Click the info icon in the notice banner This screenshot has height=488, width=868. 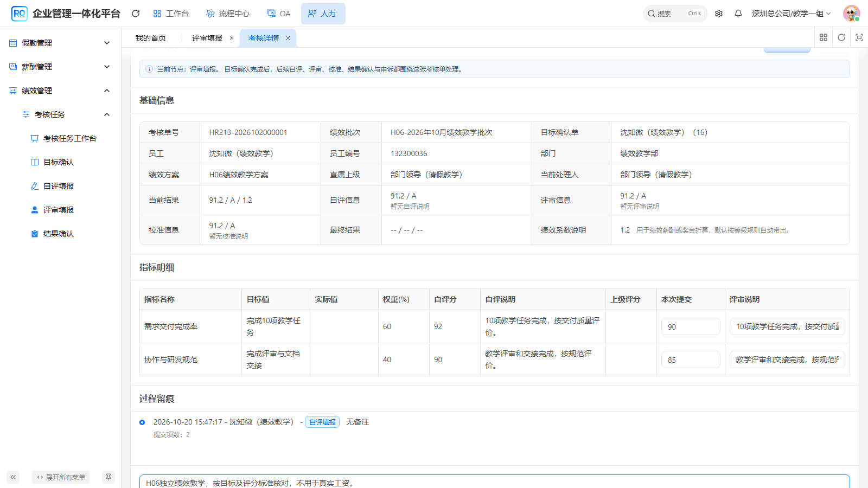(x=149, y=69)
